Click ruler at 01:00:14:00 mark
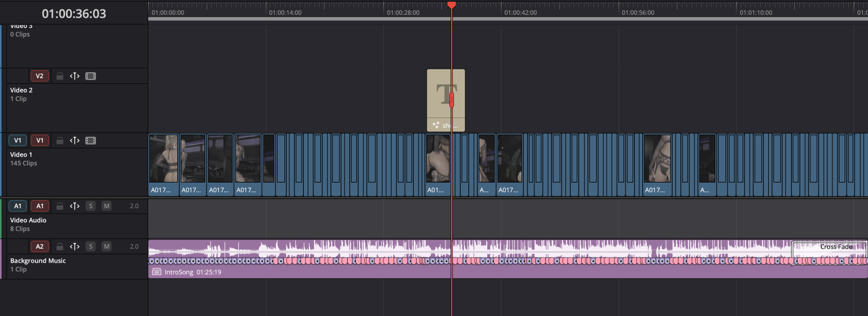 285,12
